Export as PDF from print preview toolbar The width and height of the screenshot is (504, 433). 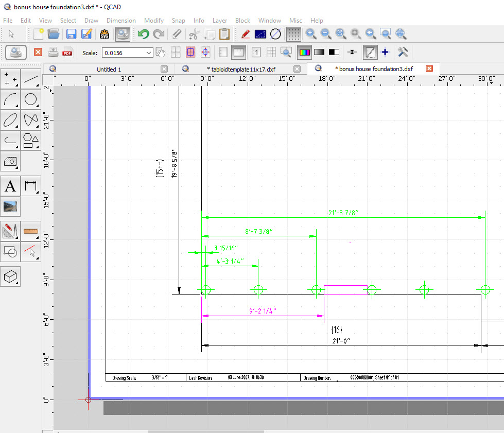click(67, 53)
